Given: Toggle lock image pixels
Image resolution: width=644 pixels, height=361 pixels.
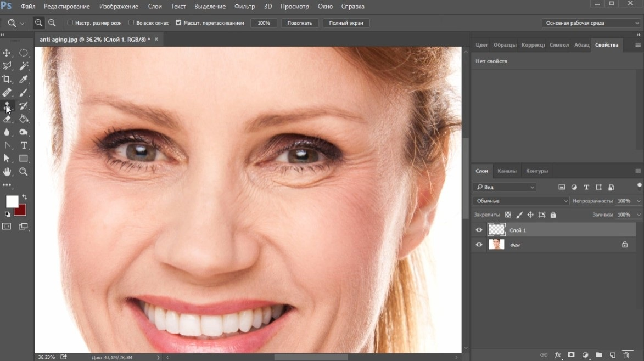Looking at the screenshot, I should (519, 215).
